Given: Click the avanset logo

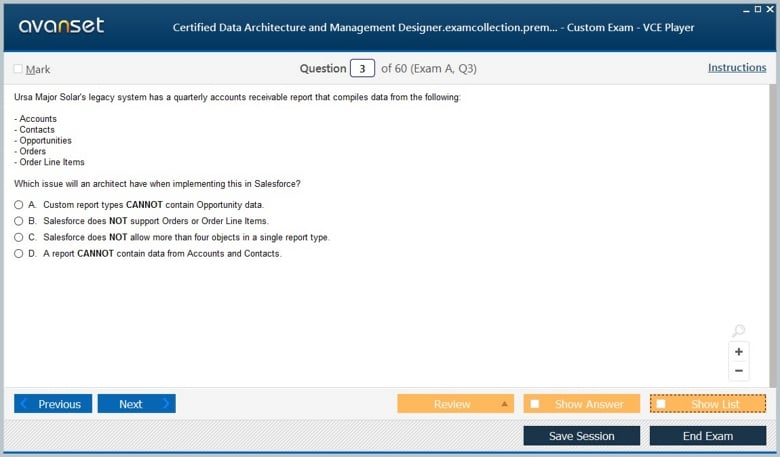Looking at the screenshot, I should tap(61, 25).
